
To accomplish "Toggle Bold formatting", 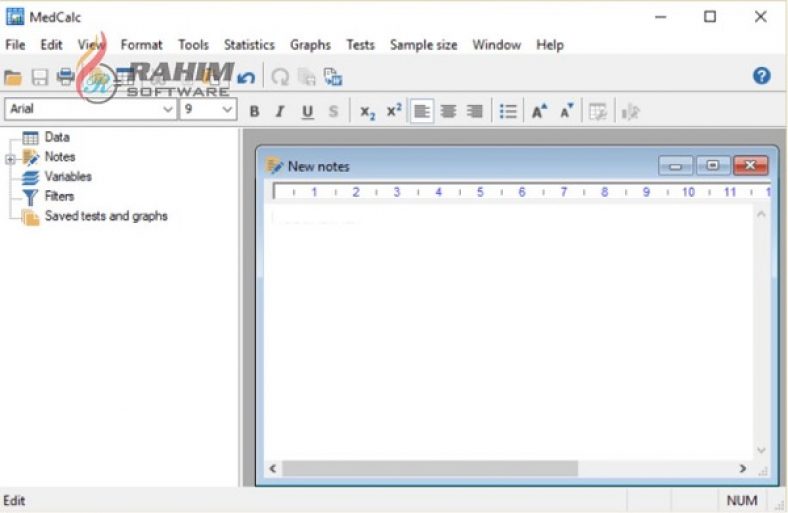I will point(254,111).
